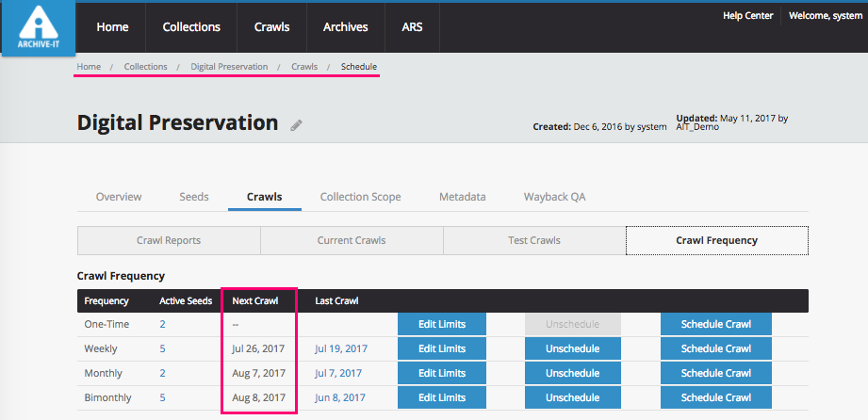
Task: Click Edit Limits for the Weekly frequency
Action: click(x=442, y=348)
